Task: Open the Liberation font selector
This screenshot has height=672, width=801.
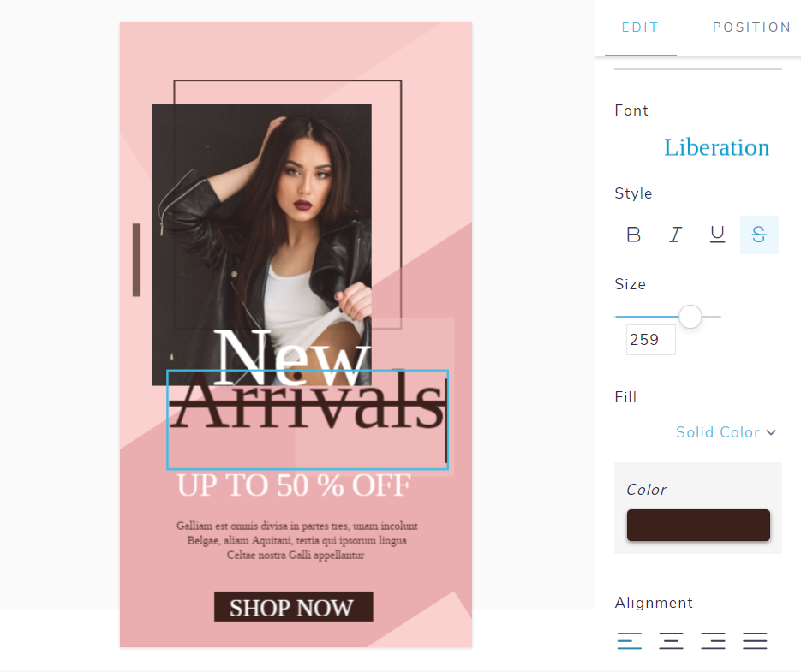Action: pos(716,147)
